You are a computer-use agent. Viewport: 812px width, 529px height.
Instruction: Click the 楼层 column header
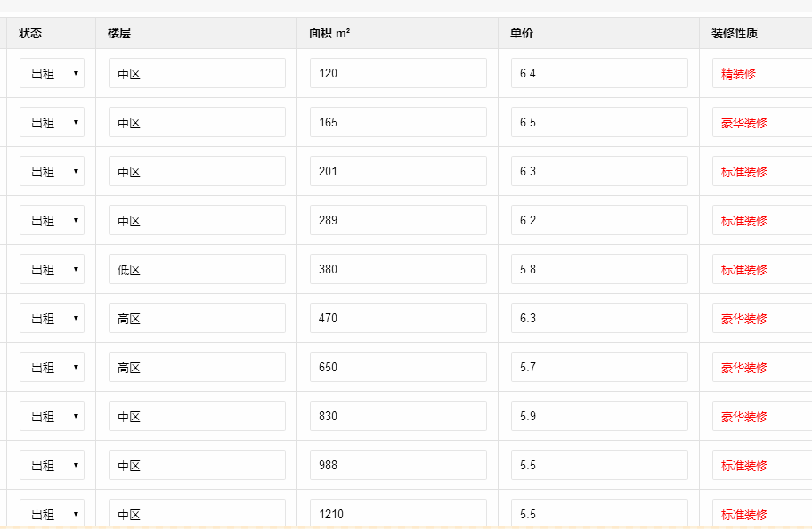[119, 33]
